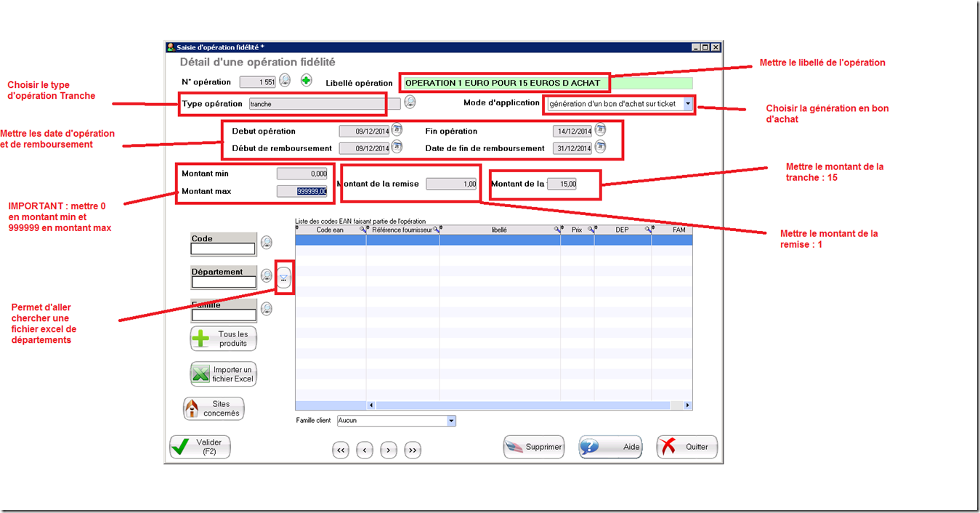This screenshot has height=513, width=980.
Task: Add Tous les produits to operation
Action: [224, 339]
